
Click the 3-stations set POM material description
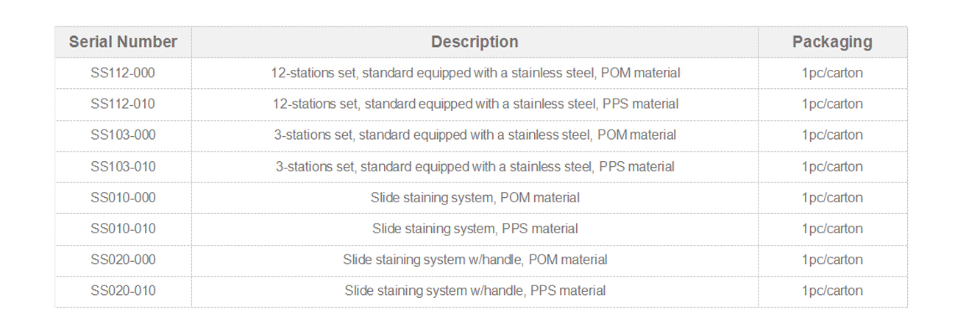(x=475, y=135)
